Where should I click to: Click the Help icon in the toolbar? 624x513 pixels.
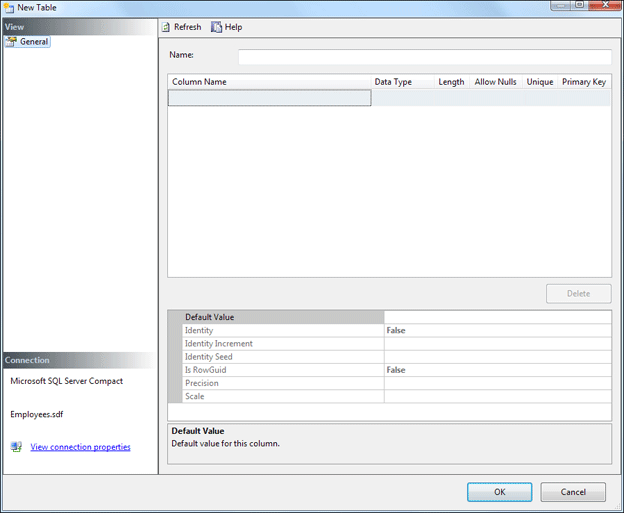(x=216, y=27)
